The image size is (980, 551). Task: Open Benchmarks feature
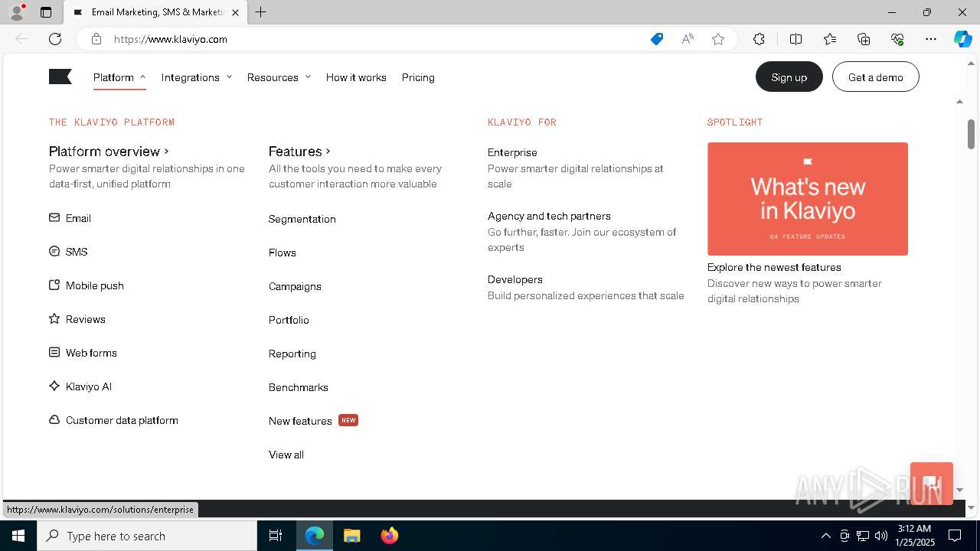coord(299,387)
